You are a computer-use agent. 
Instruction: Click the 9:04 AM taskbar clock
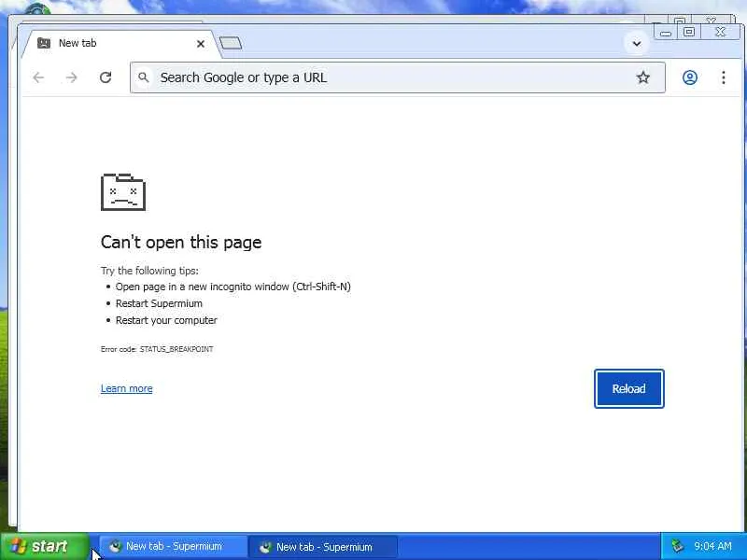coord(712,546)
